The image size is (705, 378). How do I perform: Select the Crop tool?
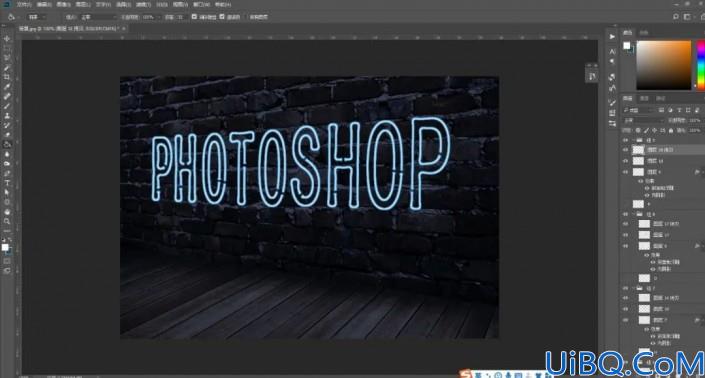pos(7,77)
